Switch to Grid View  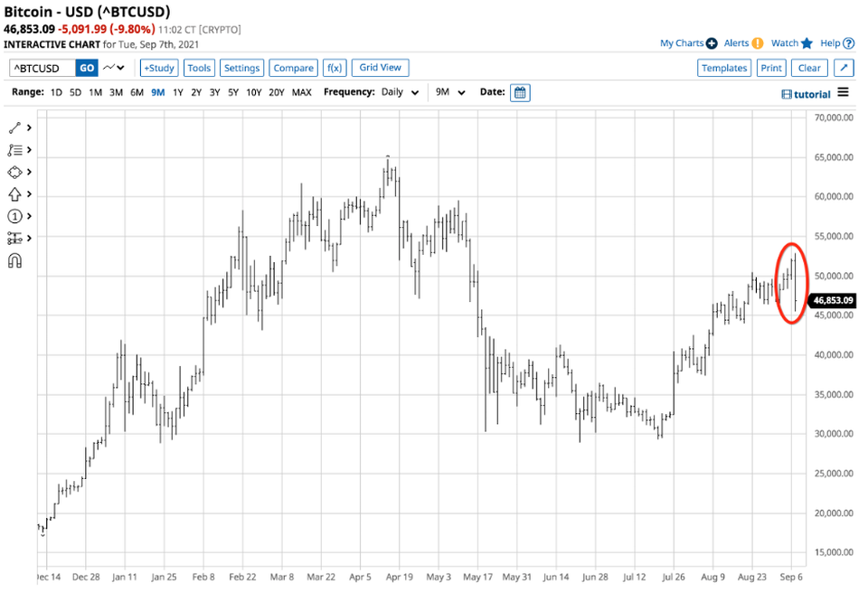click(x=381, y=68)
